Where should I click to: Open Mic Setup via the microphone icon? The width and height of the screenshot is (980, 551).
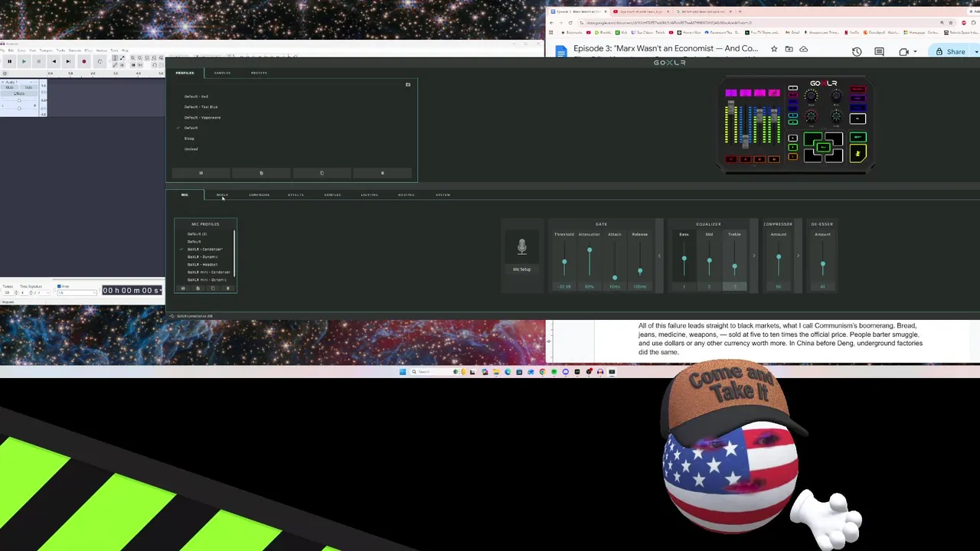coord(521,246)
